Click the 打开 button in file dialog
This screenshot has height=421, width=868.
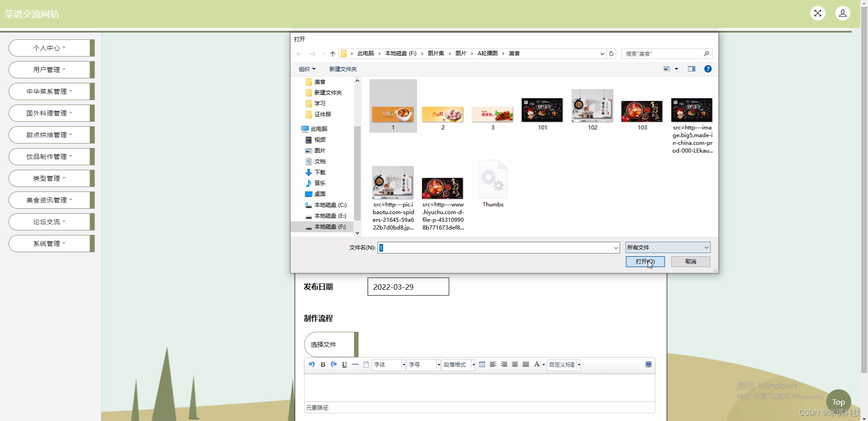click(645, 262)
